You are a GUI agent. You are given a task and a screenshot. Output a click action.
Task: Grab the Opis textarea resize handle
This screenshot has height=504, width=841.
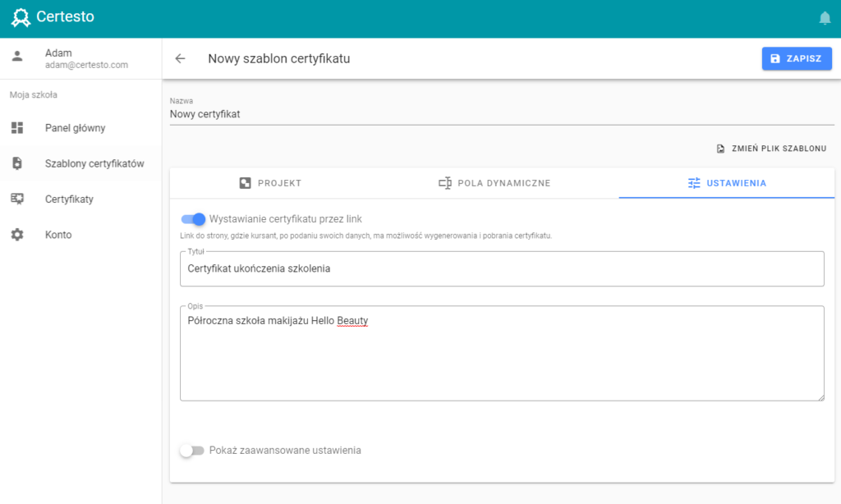click(820, 396)
